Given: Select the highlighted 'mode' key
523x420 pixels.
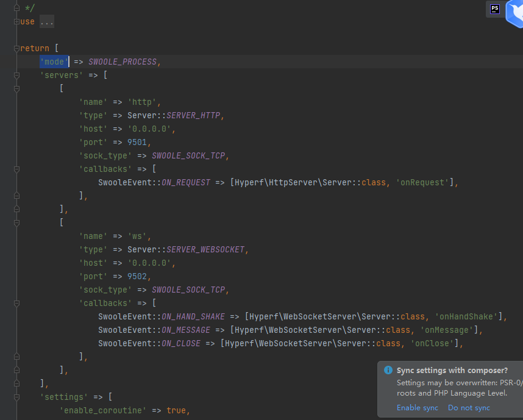Looking at the screenshot, I should [x=54, y=62].
